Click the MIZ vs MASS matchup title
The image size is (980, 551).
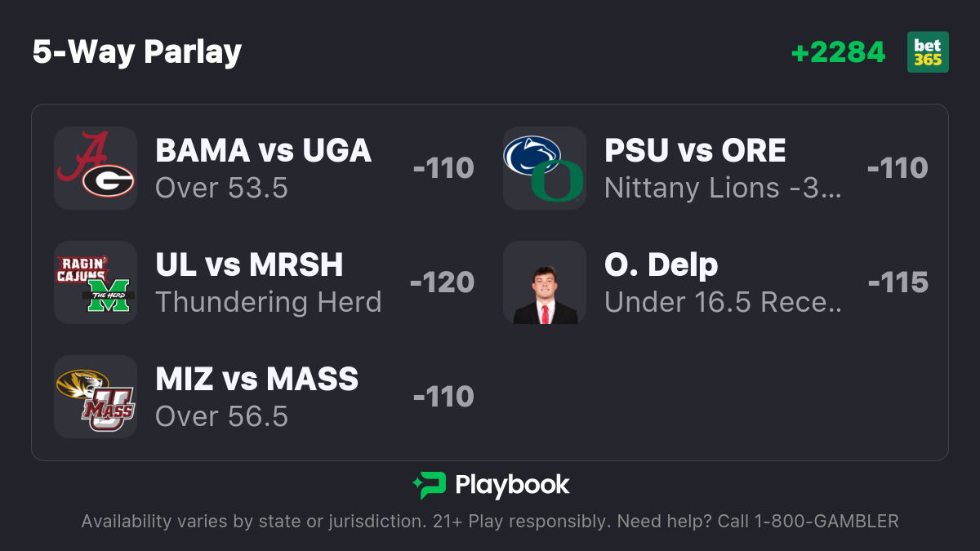[256, 380]
